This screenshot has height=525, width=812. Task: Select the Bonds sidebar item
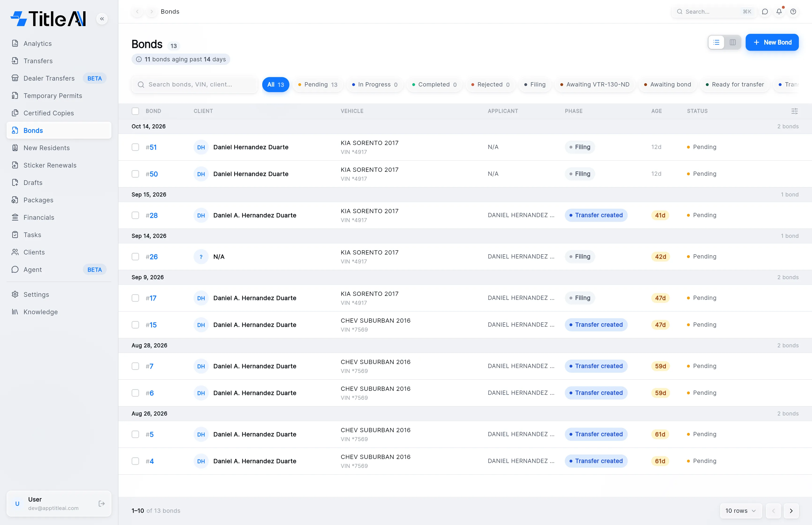59,130
